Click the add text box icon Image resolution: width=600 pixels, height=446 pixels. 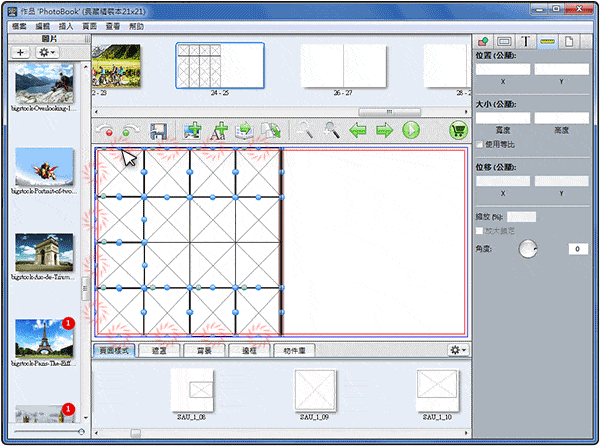coord(219,130)
